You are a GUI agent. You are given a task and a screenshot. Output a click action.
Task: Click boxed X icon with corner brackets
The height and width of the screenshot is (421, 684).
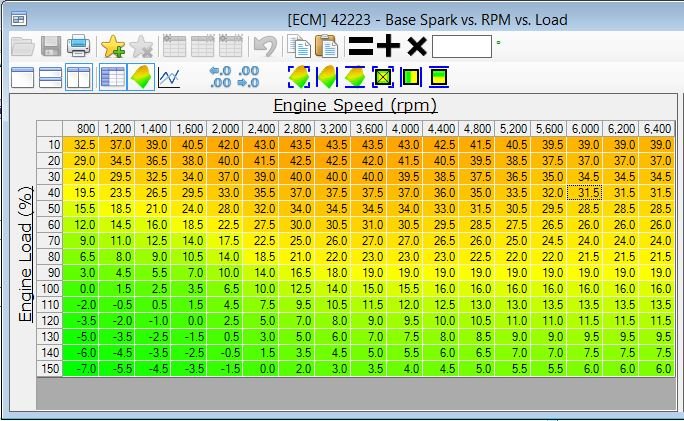pyautogui.click(x=383, y=77)
